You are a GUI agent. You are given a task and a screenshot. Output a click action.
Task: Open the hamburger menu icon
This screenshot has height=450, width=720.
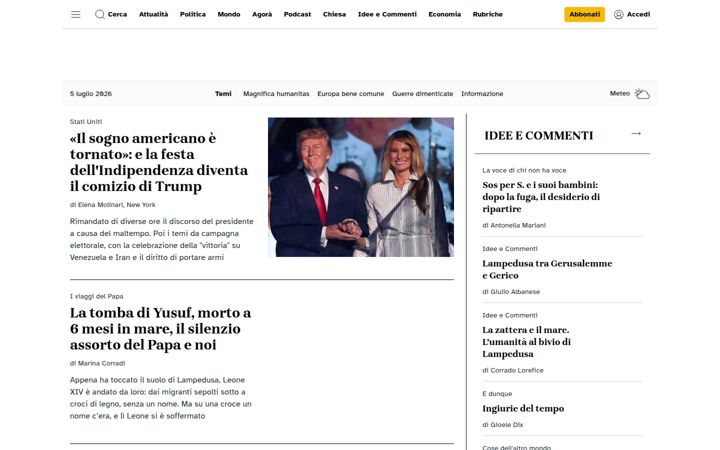[x=76, y=15]
